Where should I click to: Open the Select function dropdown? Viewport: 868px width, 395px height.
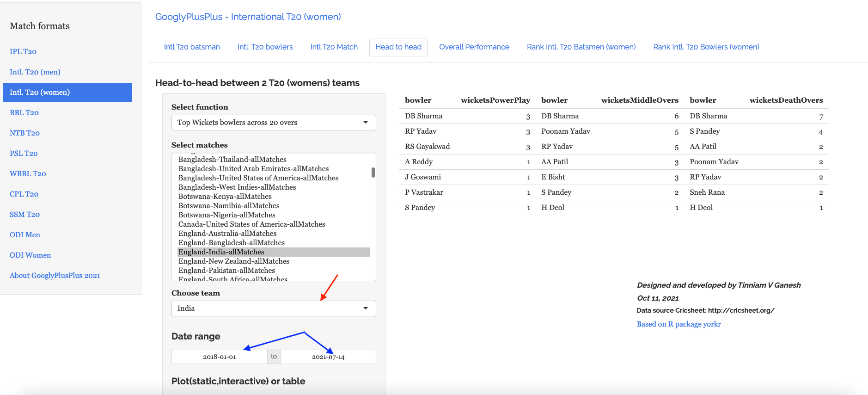(x=273, y=123)
